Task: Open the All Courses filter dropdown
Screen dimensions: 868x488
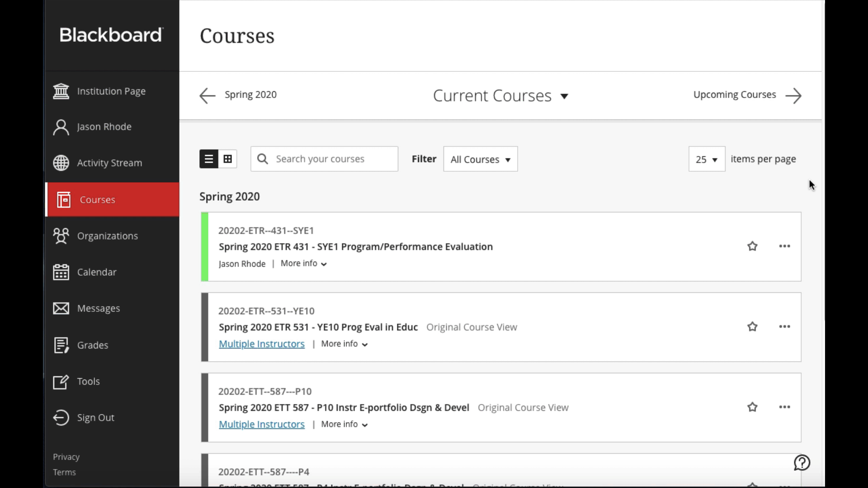Action: 480,159
